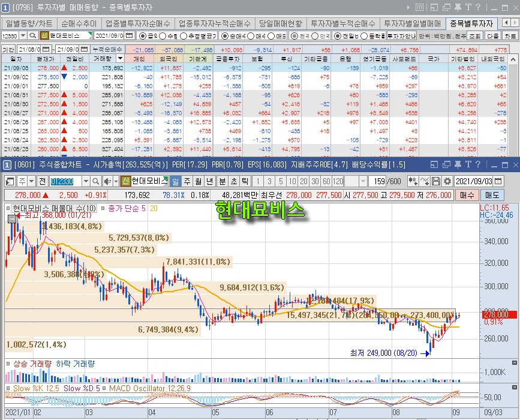Click the grid table icon at the chart's top-left
The height and width of the screenshot is (420, 520).
[x=11, y=219]
